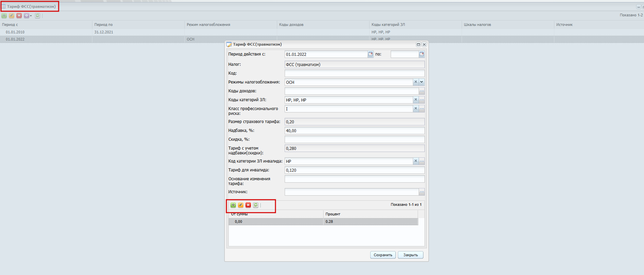Sort by 'Режим налогообложения' column header
This screenshot has height=275, width=644.
(231, 25)
